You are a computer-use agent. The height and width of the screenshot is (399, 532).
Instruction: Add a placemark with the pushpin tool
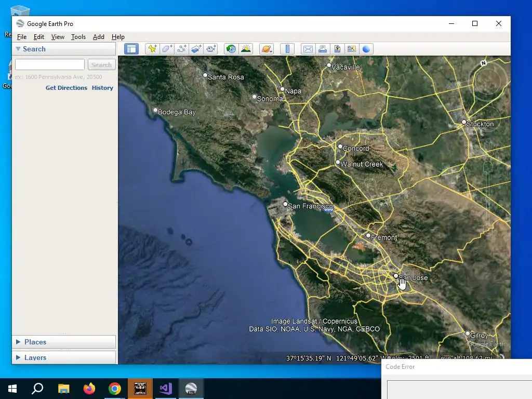(x=152, y=49)
